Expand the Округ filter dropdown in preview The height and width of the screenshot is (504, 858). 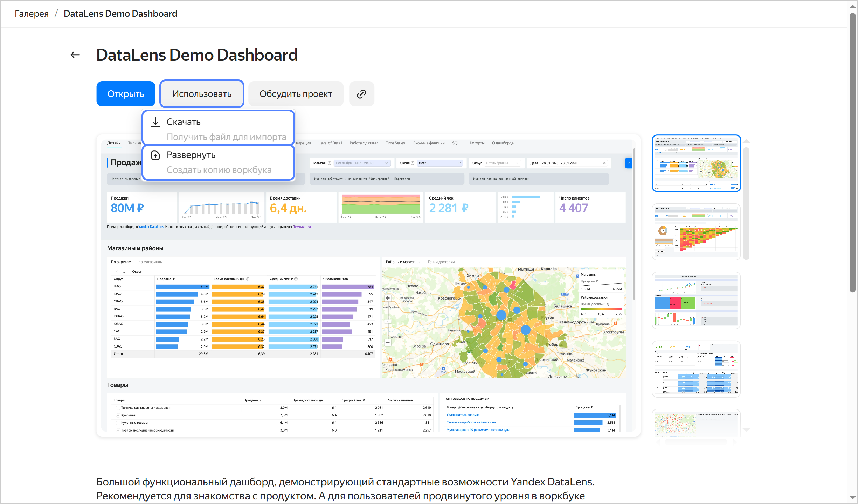(502, 163)
